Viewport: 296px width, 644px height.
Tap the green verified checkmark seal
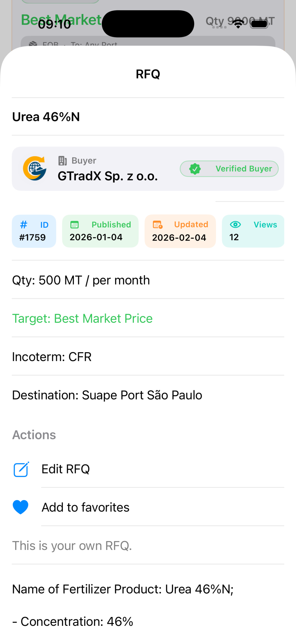[x=195, y=169]
